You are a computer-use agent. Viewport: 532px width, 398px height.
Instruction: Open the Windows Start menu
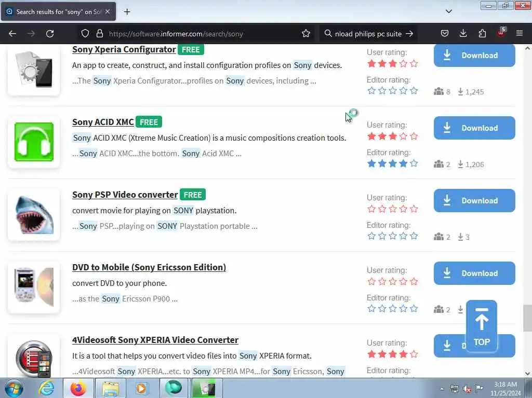(14, 388)
